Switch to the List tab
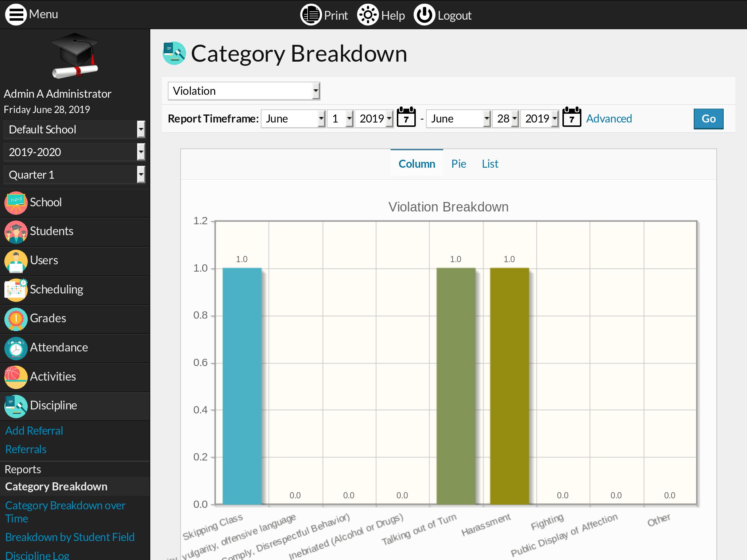 click(490, 164)
